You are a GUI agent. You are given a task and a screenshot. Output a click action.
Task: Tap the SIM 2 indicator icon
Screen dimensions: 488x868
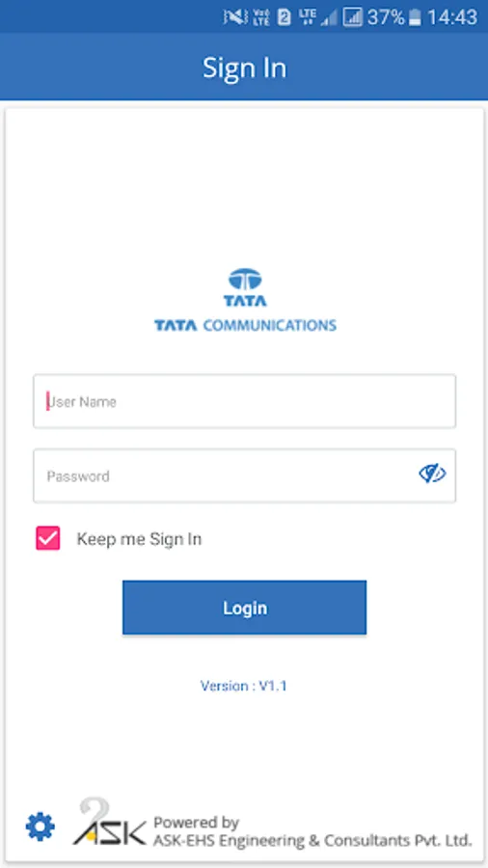(284, 17)
